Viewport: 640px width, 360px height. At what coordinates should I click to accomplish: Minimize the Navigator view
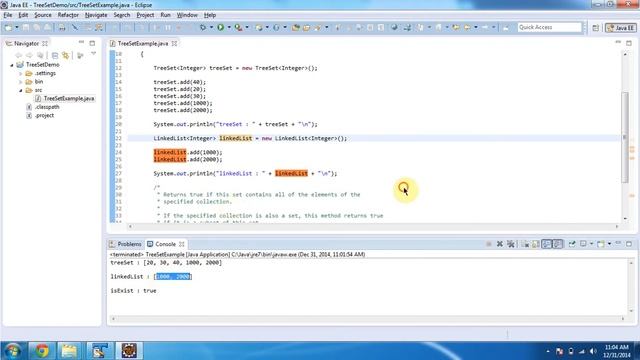81,42
